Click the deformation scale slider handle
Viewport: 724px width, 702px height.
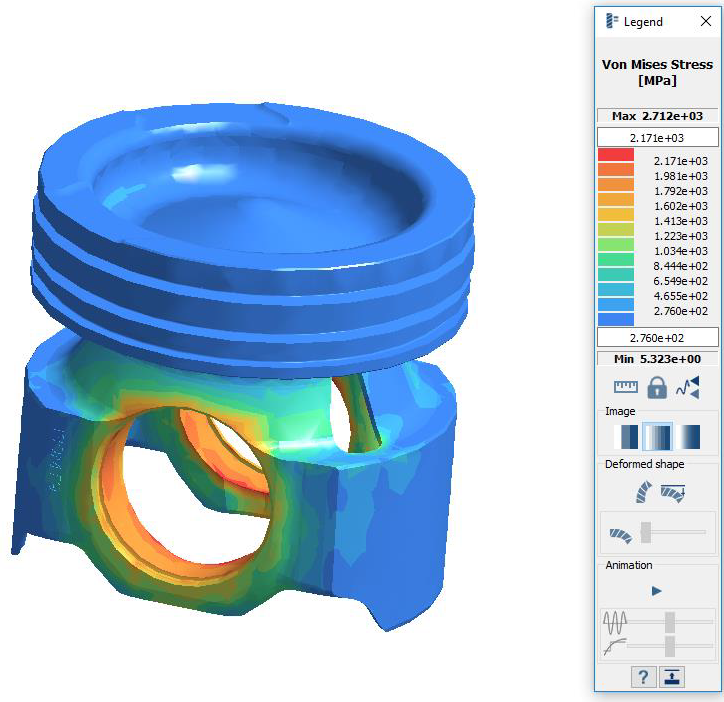(x=646, y=533)
